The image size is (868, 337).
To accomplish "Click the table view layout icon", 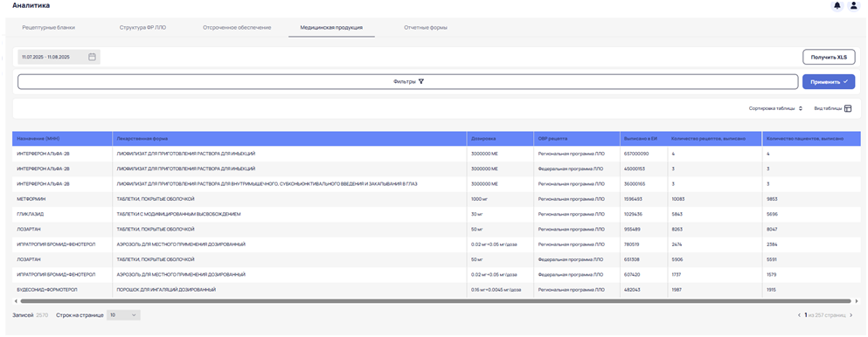I will click(x=848, y=109).
